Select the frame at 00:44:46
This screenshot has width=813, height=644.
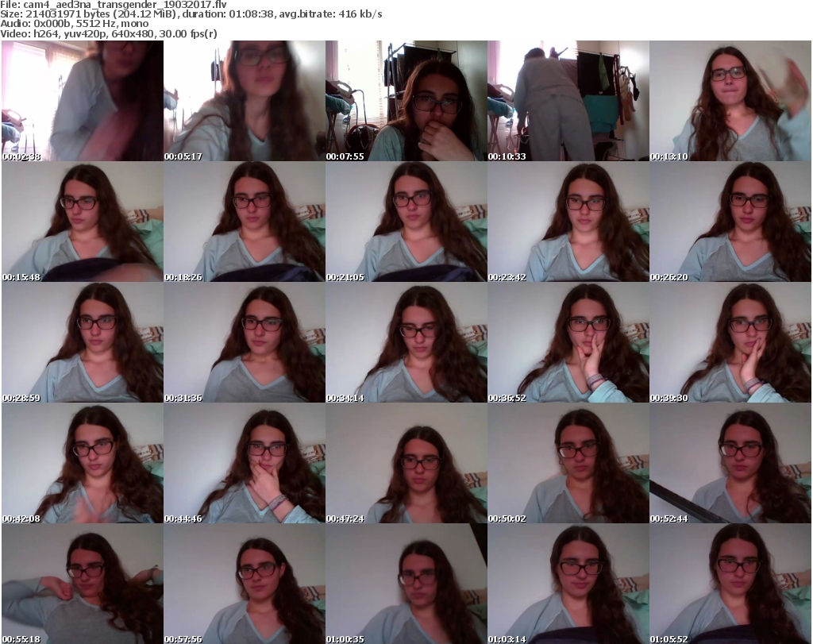[245, 463]
